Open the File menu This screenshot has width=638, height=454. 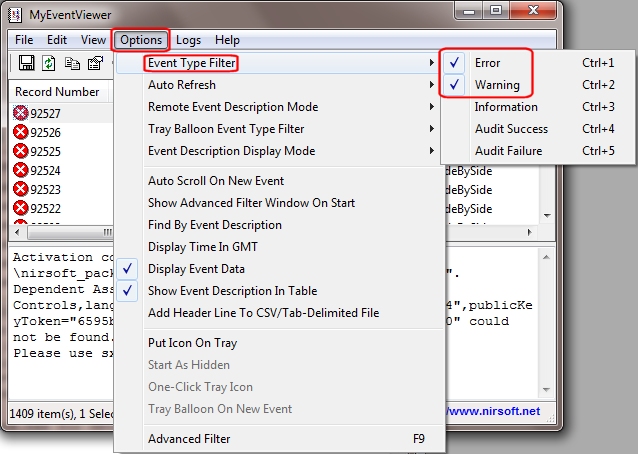pos(24,40)
